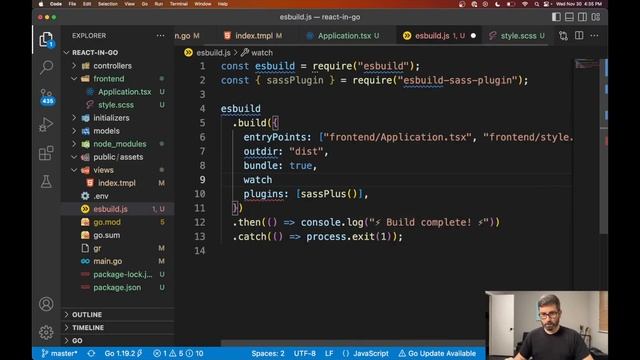The image size is (640, 360).
Task: Click the Open Changes icon in editor toolbar
Action: tap(563, 36)
